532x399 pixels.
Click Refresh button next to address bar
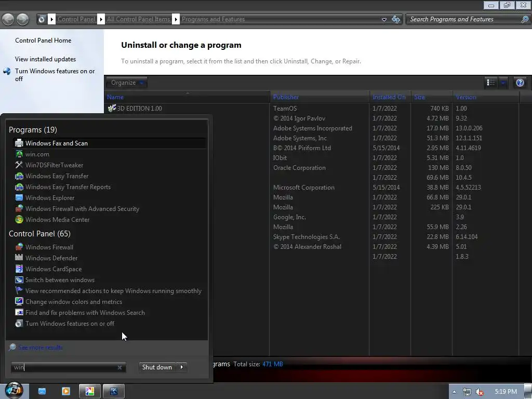tap(395, 19)
